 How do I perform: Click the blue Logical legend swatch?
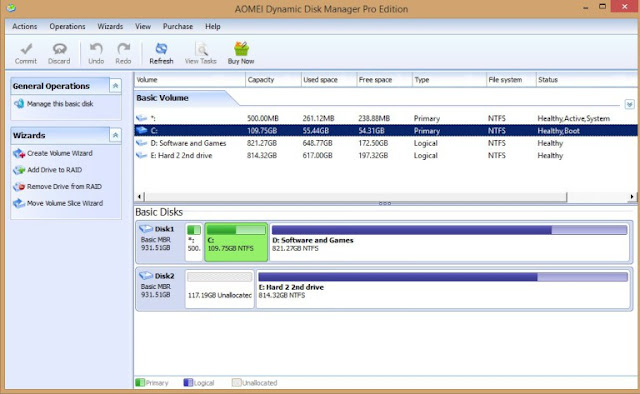click(188, 383)
